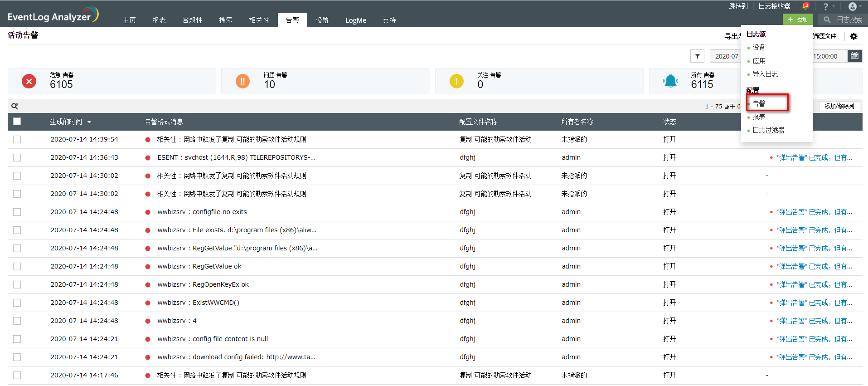Click the yellow attention alerts icon

[456, 82]
